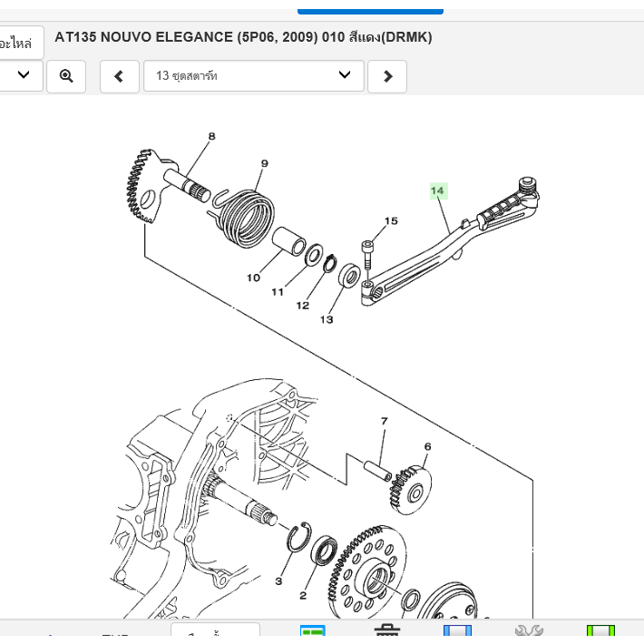Select highlighted part number 14 label
This screenshot has width=644, height=644.
438,190
